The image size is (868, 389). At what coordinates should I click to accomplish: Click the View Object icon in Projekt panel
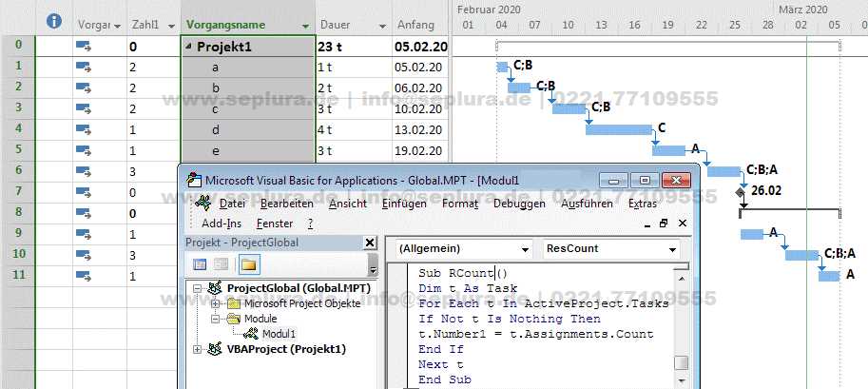pos(222,264)
